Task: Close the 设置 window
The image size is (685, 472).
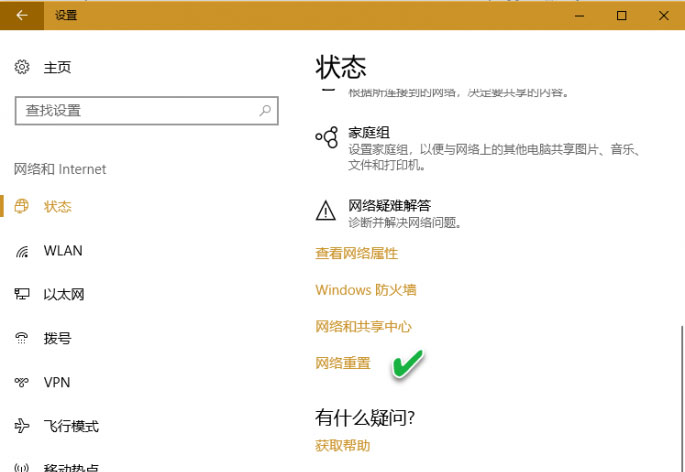Action: 664,16
